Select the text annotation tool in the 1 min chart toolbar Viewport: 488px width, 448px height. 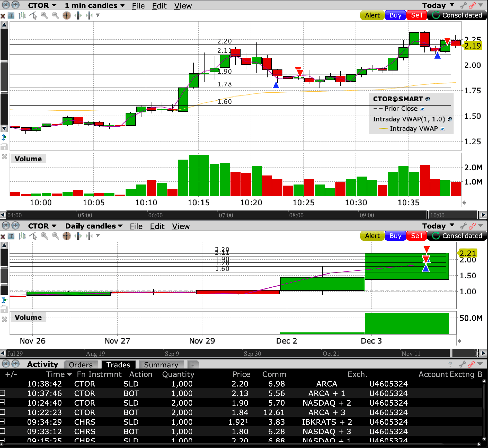tap(11, 16)
